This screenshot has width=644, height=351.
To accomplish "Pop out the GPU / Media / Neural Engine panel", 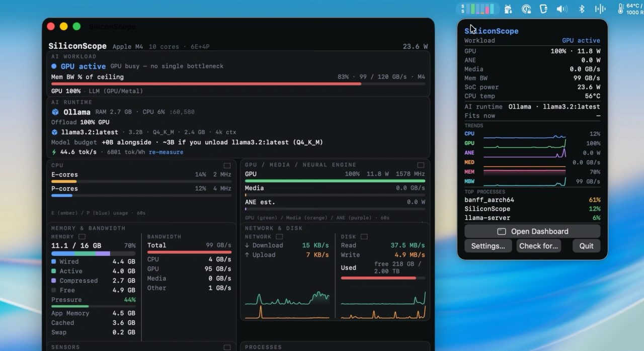I will [x=421, y=165].
